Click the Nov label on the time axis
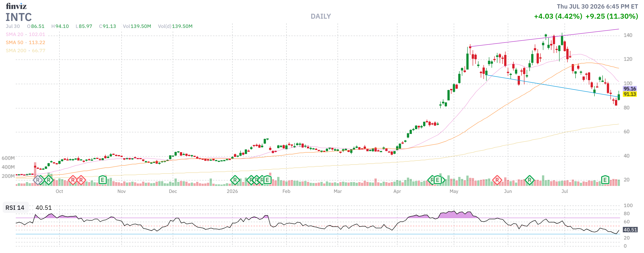The height and width of the screenshot is (253, 644). pyautogui.click(x=122, y=192)
